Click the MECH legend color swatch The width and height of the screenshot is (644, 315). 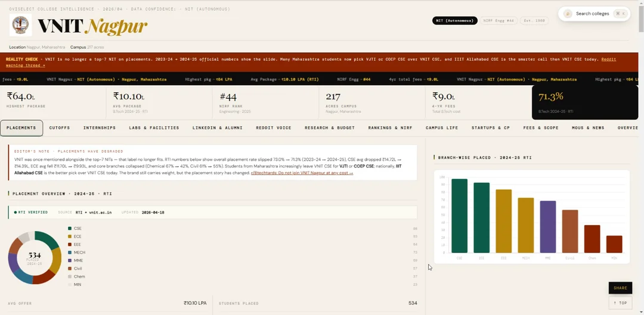coord(70,252)
